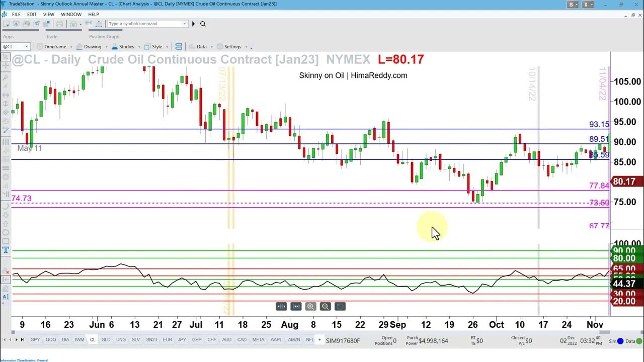
Task: Switch to the EUR workspace tab
Action: [x=167, y=340]
